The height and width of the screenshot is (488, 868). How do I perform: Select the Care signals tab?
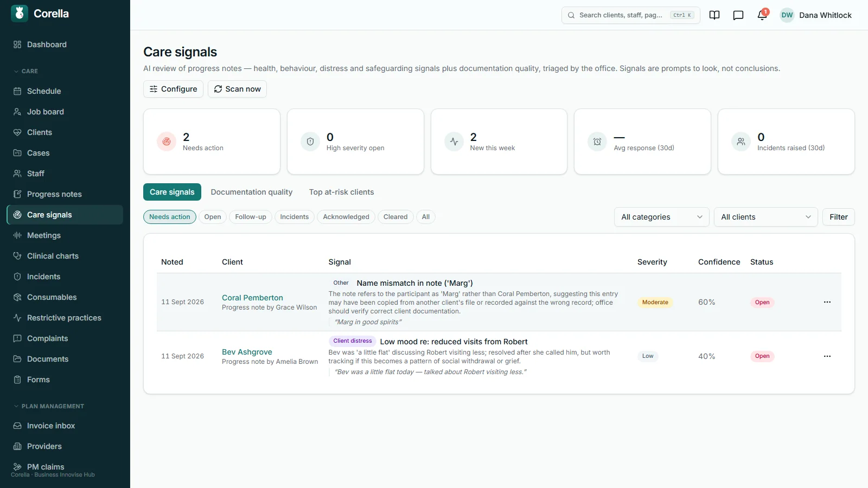[x=172, y=192]
